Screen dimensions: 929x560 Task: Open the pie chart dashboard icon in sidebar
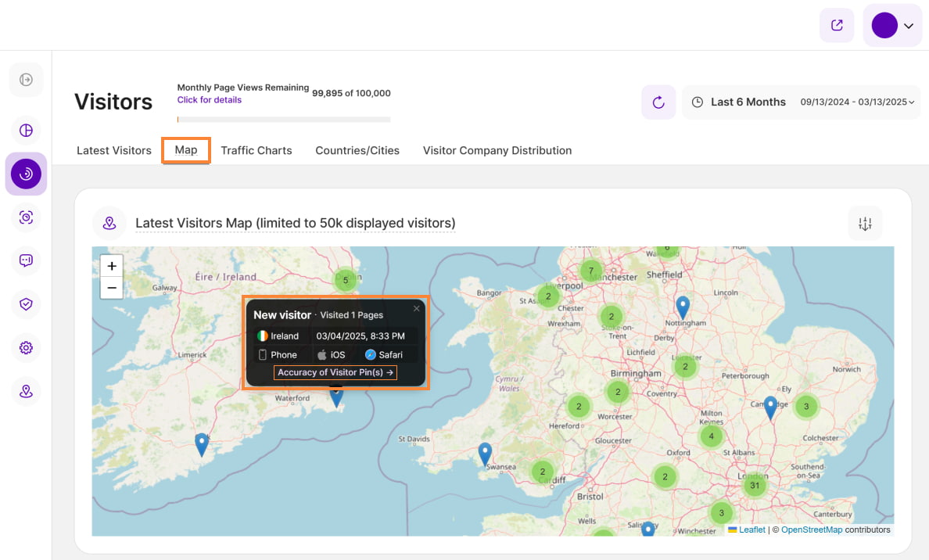click(x=26, y=131)
